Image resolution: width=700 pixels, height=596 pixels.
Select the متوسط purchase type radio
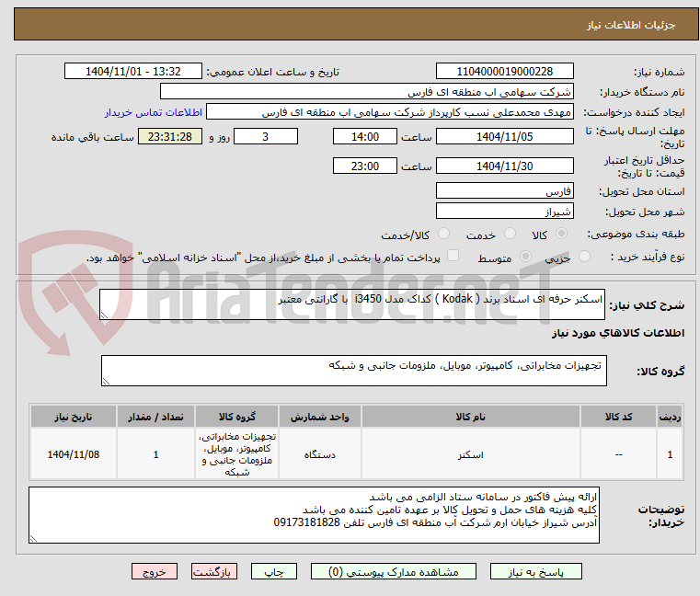click(525, 257)
